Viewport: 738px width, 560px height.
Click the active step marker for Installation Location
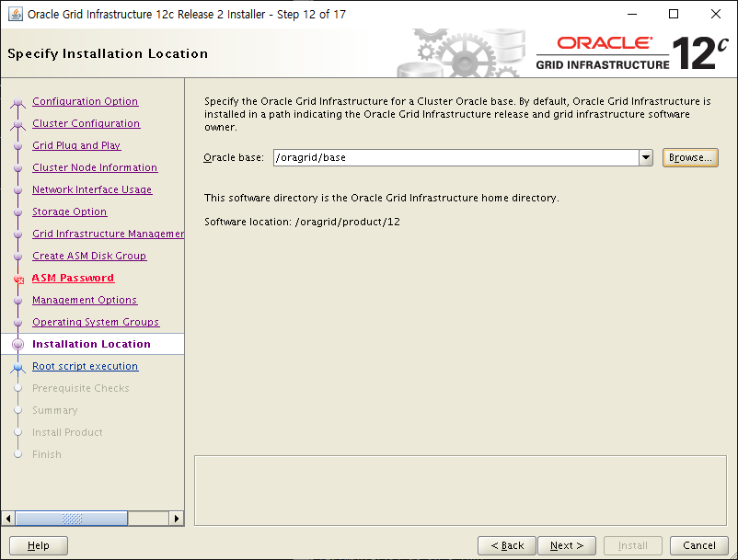[x=17, y=345]
